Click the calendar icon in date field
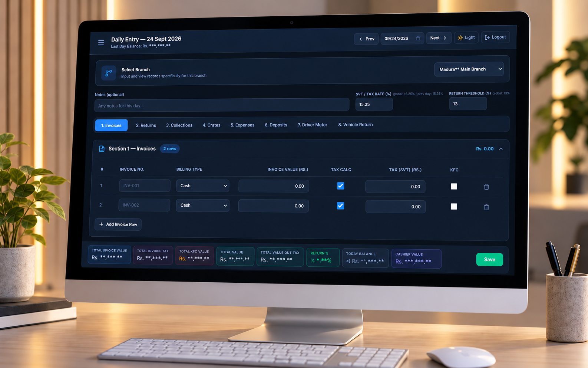 pos(418,38)
